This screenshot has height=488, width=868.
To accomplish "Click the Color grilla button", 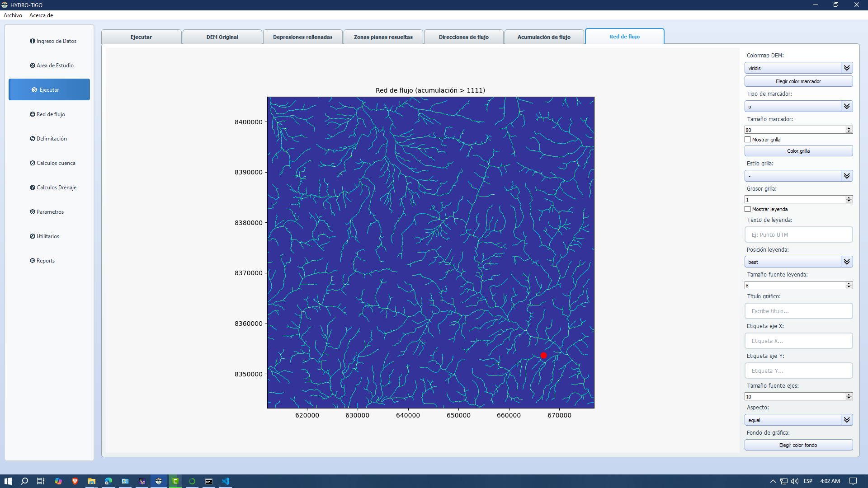I will (798, 151).
